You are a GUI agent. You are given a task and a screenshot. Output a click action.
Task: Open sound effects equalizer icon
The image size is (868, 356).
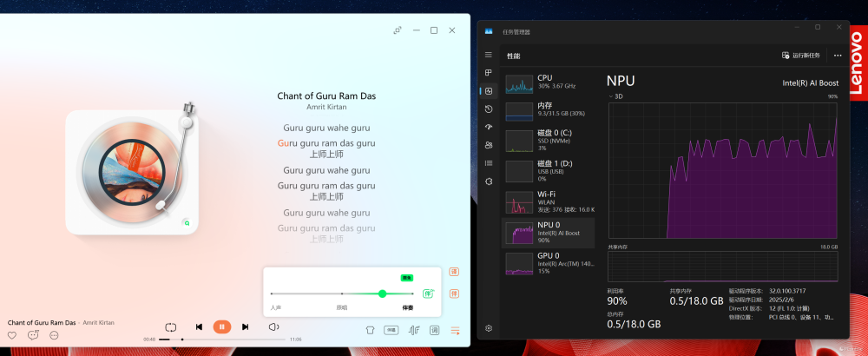pyautogui.click(x=413, y=331)
